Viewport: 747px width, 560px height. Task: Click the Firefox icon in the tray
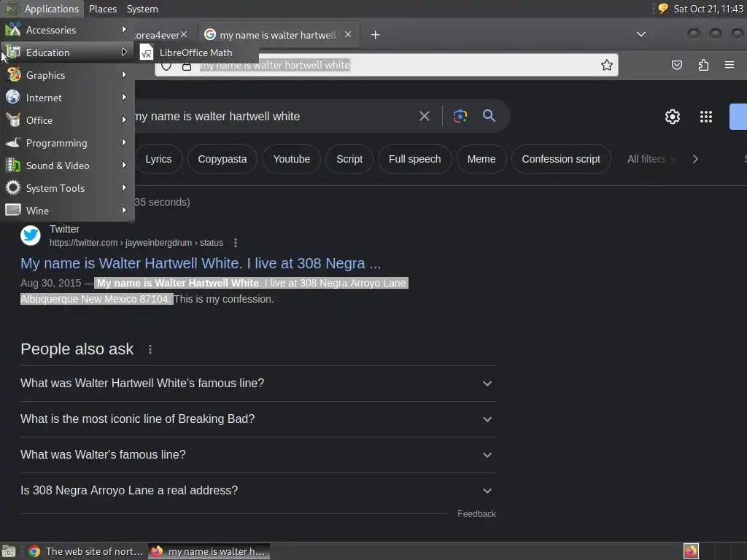(x=690, y=551)
